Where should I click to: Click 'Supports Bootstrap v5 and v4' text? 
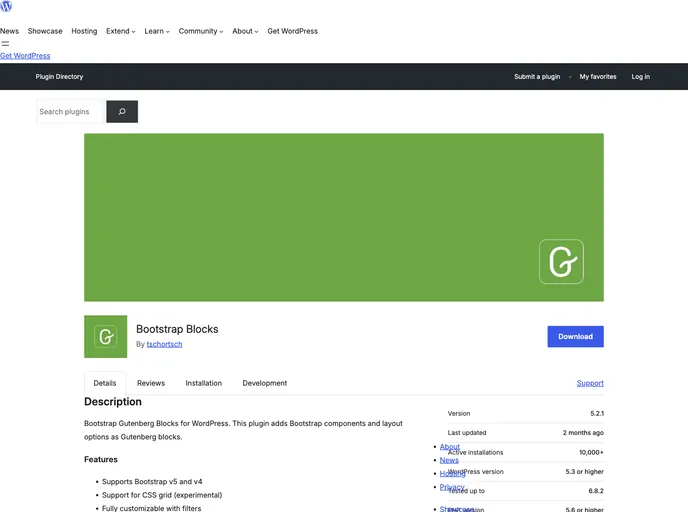[152, 482]
